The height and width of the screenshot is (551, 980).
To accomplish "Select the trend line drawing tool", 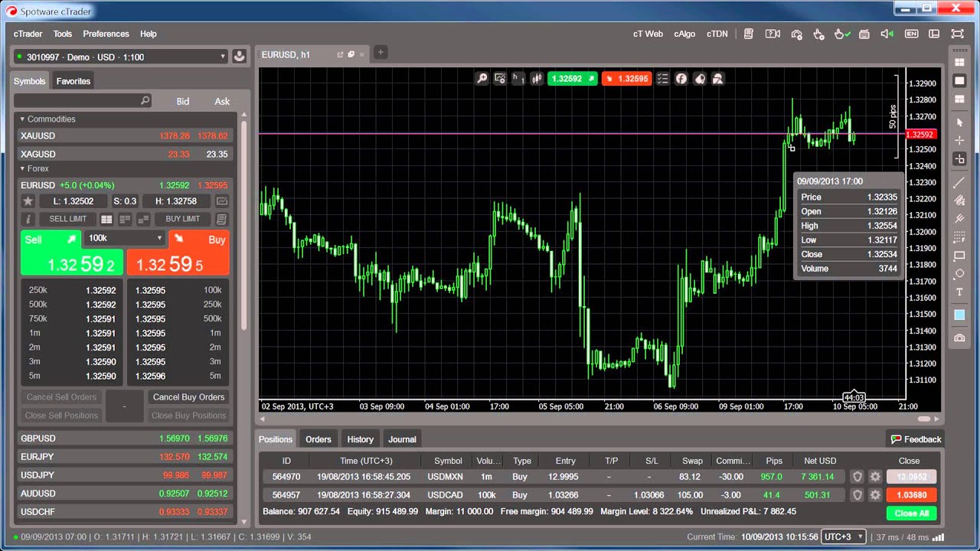I will (959, 183).
